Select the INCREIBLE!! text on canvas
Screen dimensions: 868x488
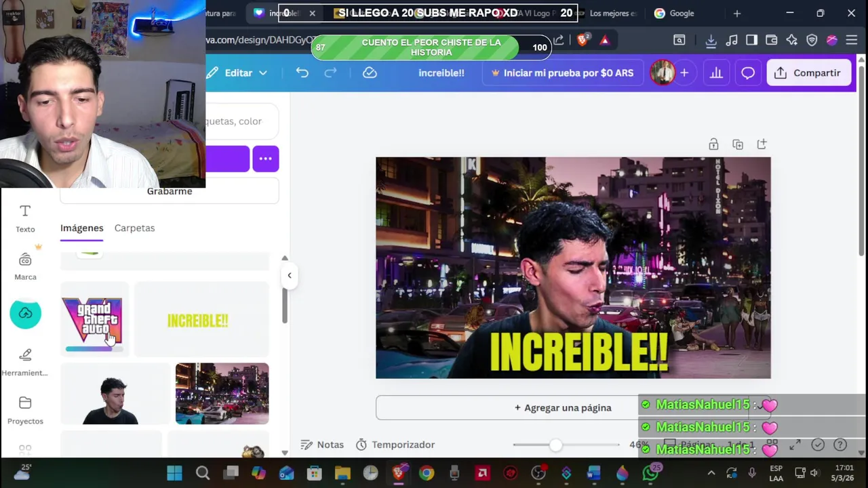click(x=578, y=352)
